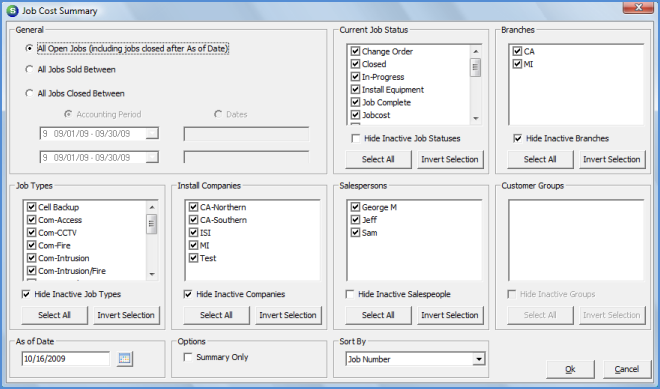Click Select All under Salespersons
The width and height of the screenshot is (660, 389).
coord(378,315)
